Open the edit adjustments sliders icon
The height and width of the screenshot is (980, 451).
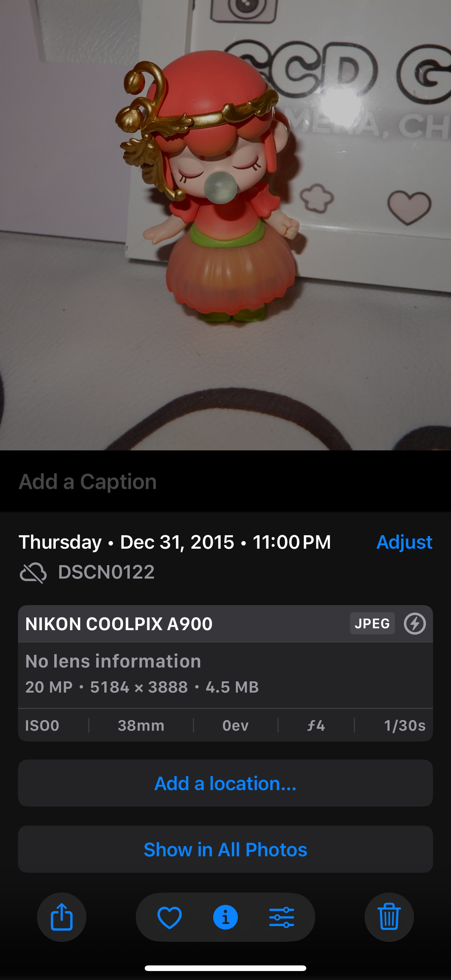[281, 917]
